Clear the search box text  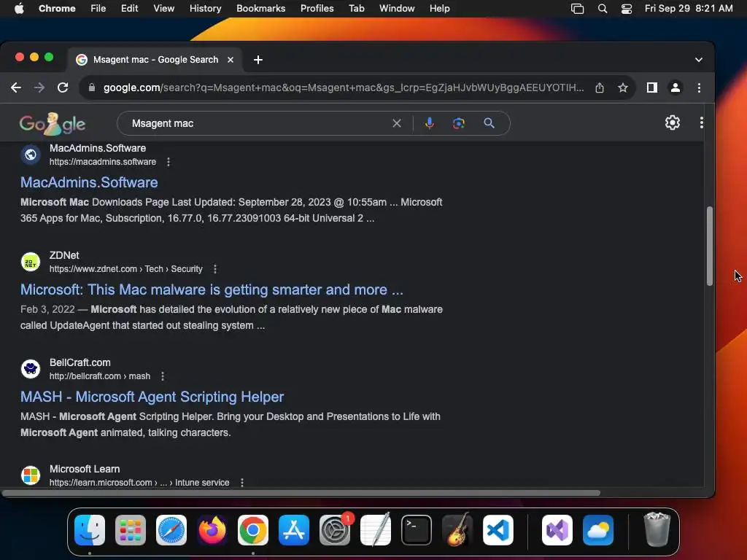396,123
